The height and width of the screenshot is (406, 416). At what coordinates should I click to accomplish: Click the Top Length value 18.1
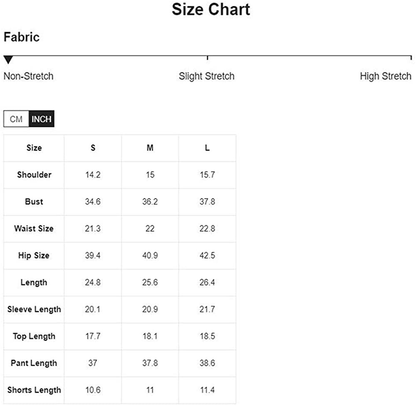150,336
